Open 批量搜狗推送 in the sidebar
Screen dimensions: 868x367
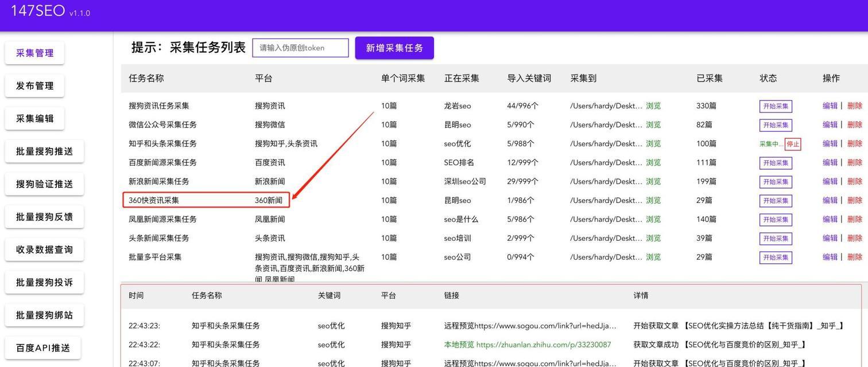[x=44, y=151]
